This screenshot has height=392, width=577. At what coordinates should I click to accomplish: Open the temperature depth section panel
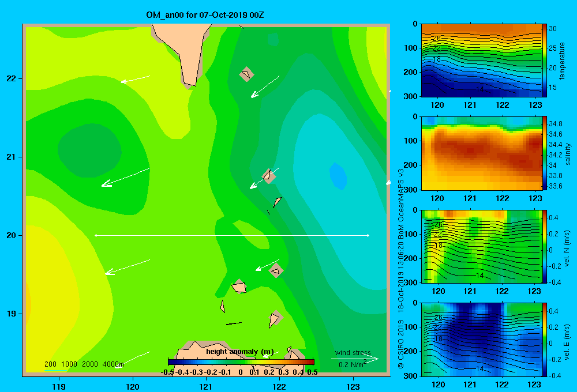[481, 61]
